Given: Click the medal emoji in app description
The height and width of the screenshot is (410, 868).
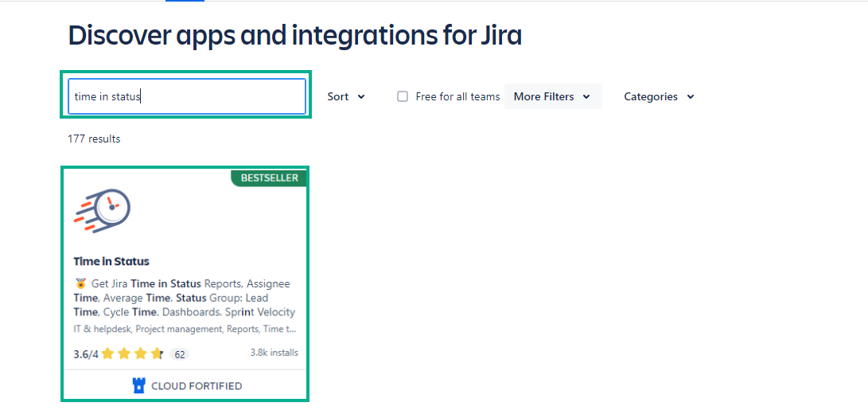Looking at the screenshot, I should (x=80, y=283).
